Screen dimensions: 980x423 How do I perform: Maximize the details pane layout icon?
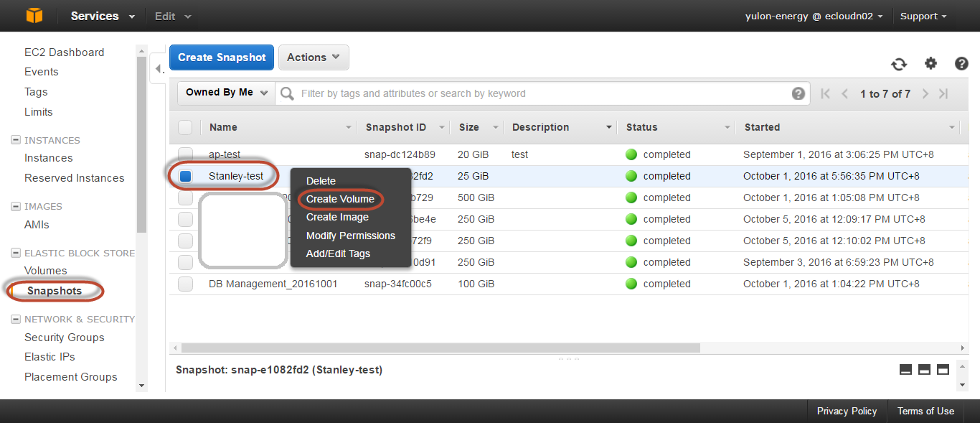pyautogui.click(x=943, y=369)
